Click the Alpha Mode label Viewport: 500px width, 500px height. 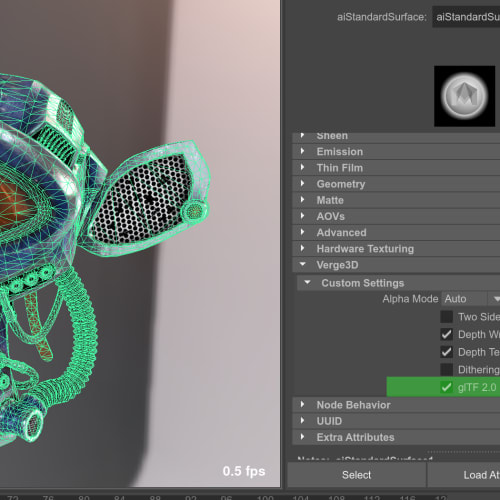pyautogui.click(x=410, y=299)
